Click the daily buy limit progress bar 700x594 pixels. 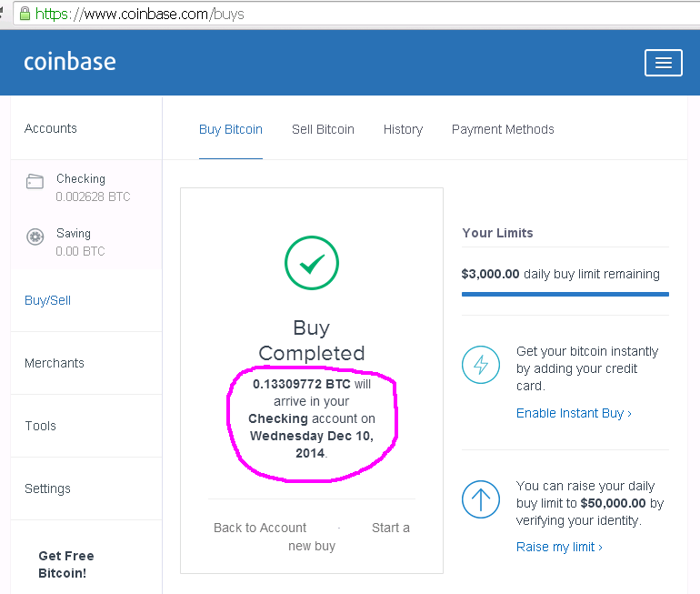click(x=565, y=295)
